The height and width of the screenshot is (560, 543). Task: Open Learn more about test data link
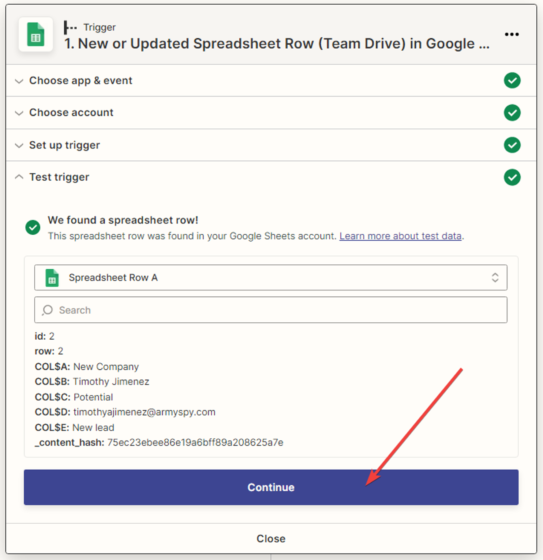(x=400, y=236)
